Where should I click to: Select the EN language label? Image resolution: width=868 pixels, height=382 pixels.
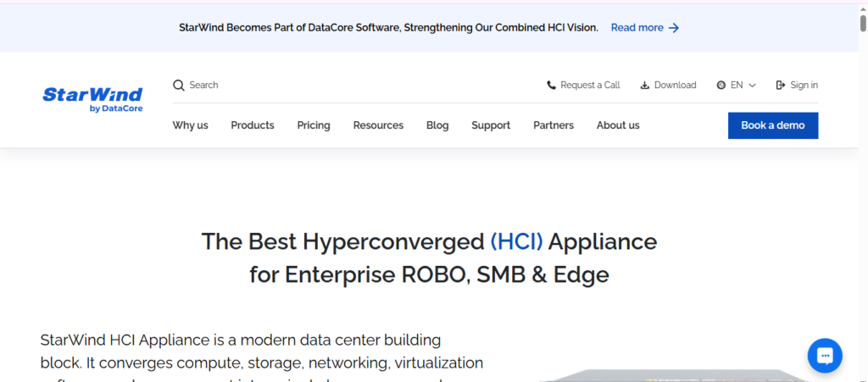(x=737, y=86)
